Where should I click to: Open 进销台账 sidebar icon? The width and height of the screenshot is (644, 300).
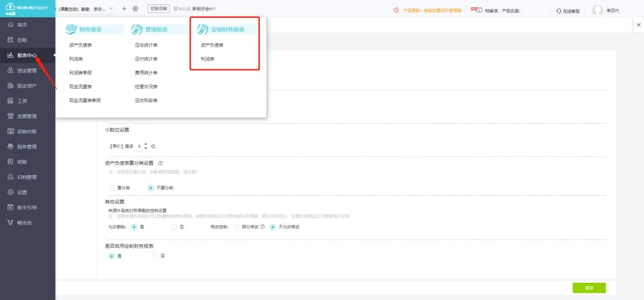(10, 131)
